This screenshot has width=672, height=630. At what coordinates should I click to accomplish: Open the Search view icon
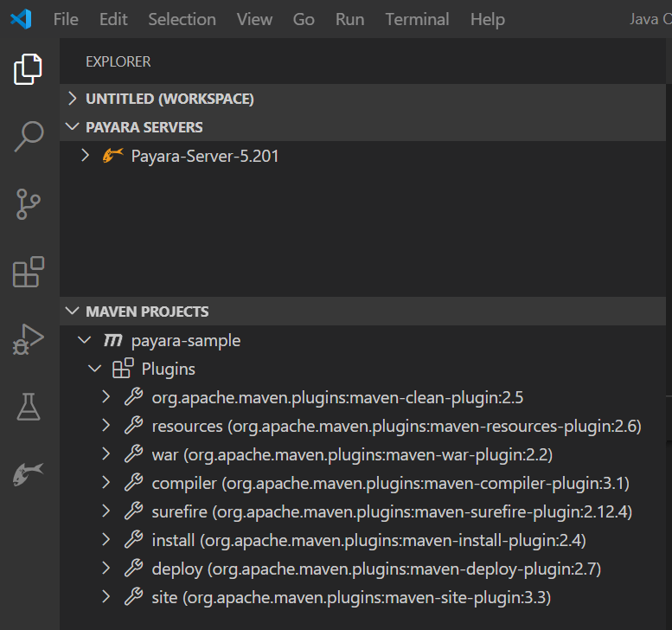point(29,137)
